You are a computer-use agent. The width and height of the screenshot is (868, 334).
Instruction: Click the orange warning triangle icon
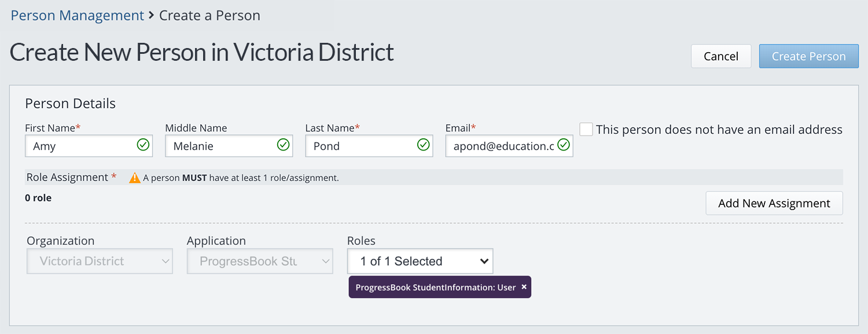point(135,178)
